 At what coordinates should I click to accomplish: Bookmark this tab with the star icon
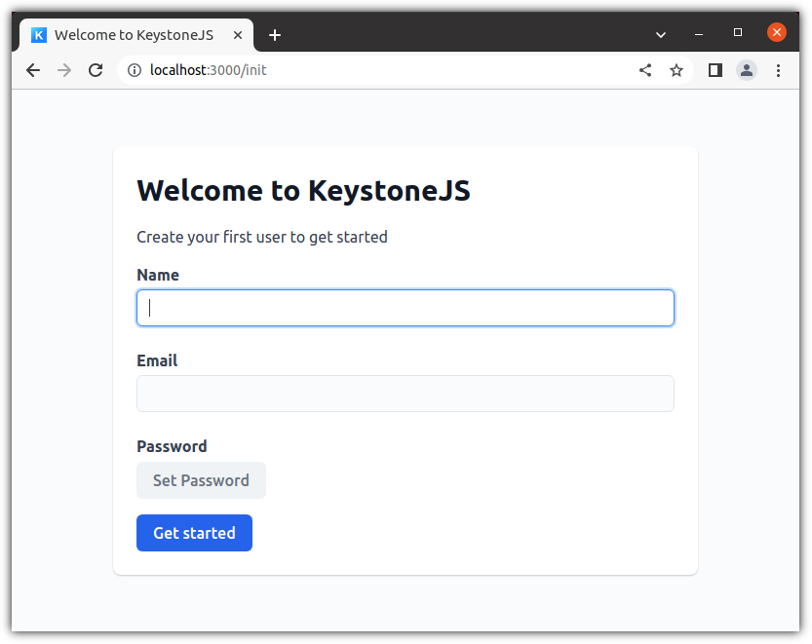tap(677, 70)
